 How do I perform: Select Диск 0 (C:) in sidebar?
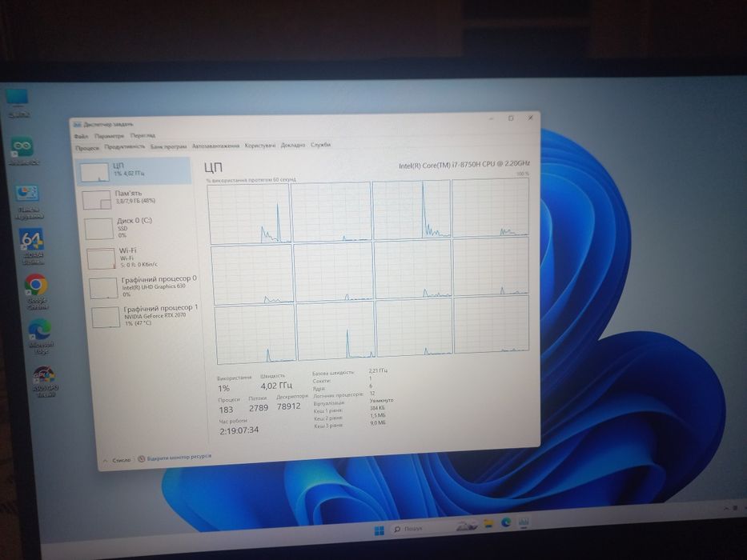[139, 228]
